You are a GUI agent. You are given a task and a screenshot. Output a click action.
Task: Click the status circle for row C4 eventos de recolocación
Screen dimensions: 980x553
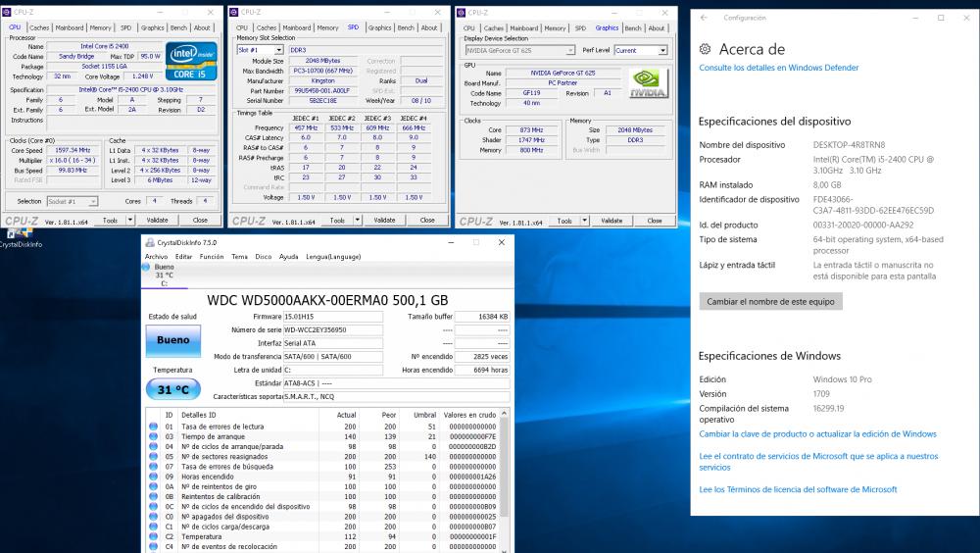153,547
